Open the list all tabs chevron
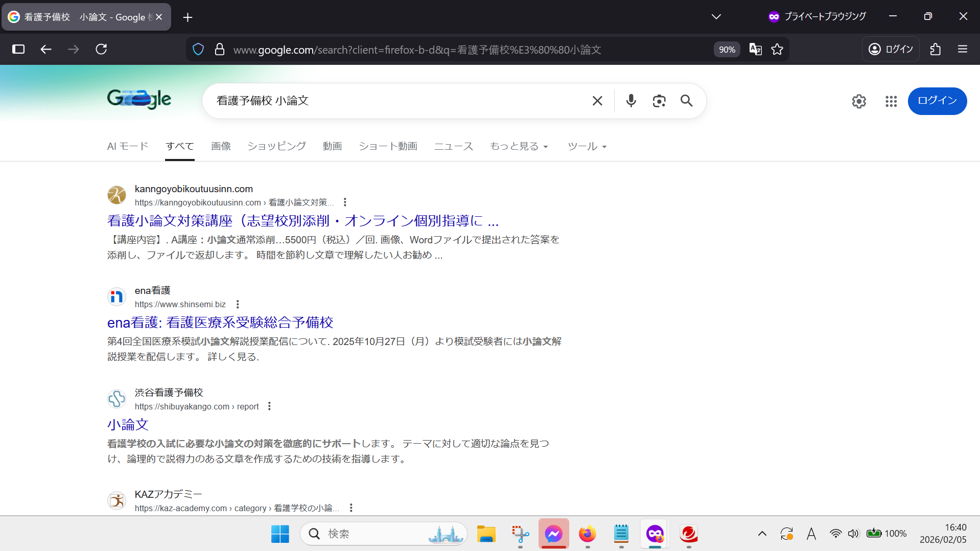The image size is (980, 551). pos(716,17)
